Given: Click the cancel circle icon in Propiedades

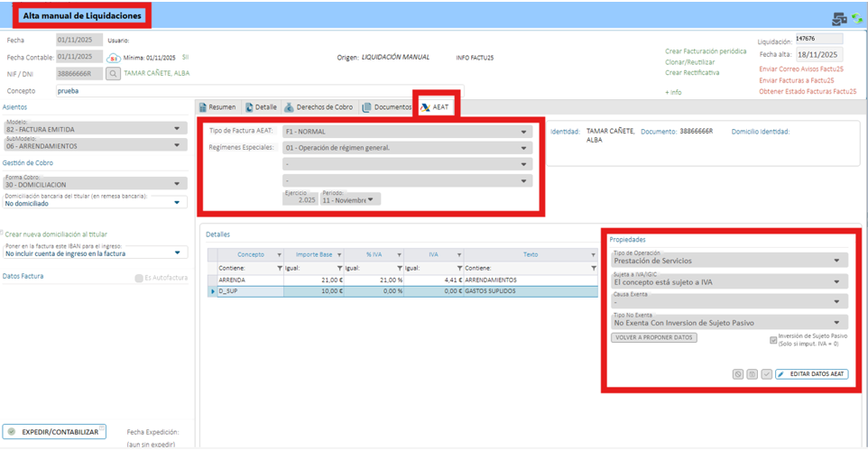Looking at the screenshot, I should (737, 374).
